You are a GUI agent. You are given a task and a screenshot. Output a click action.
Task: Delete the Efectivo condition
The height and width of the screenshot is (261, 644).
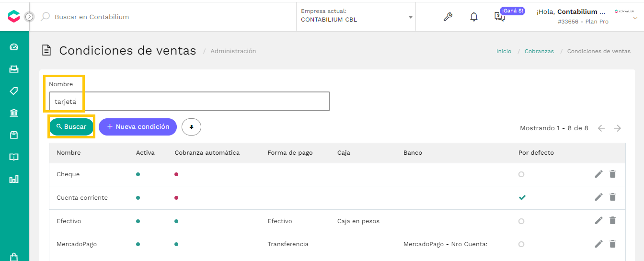[x=612, y=220]
